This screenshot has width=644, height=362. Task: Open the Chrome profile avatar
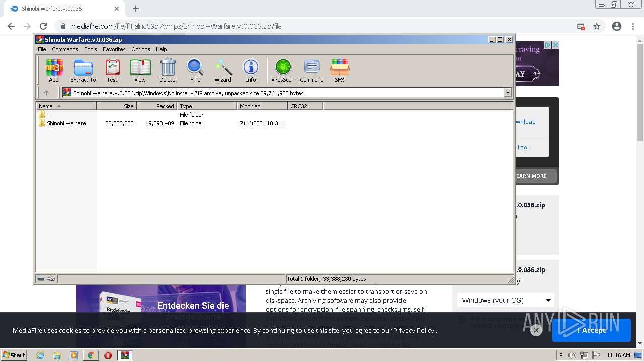click(x=617, y=26)
